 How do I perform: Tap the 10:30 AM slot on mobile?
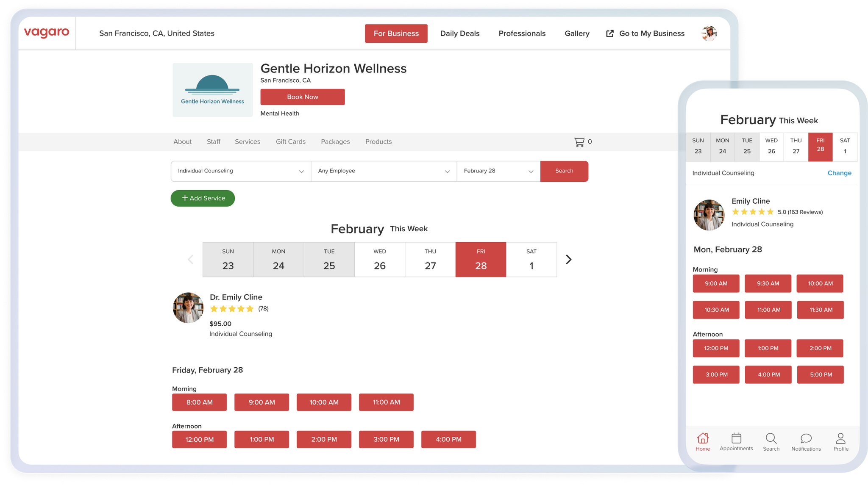point(716,310)
